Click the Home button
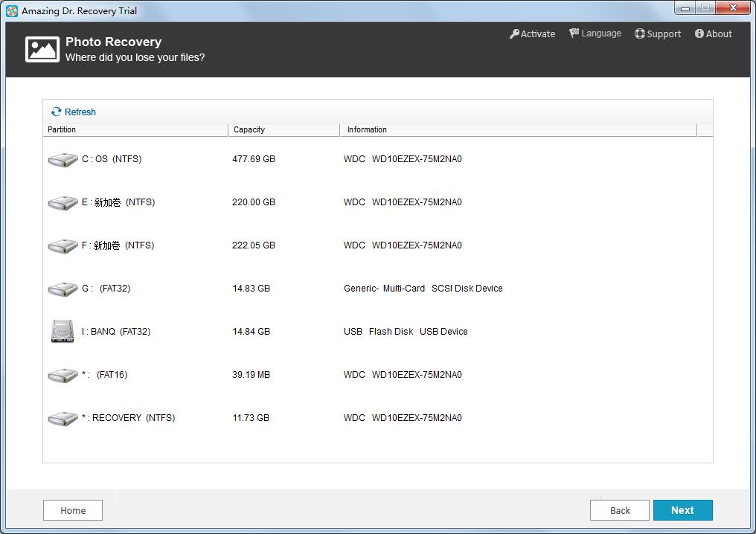The image size is (756, 534). (x=73, y=510)
